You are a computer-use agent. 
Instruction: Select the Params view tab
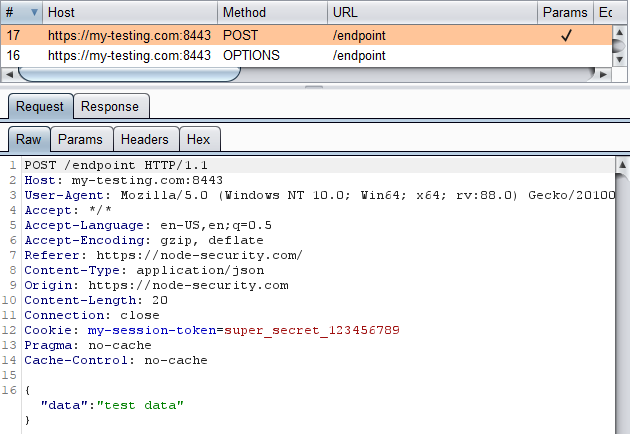(x=79, y=140)
